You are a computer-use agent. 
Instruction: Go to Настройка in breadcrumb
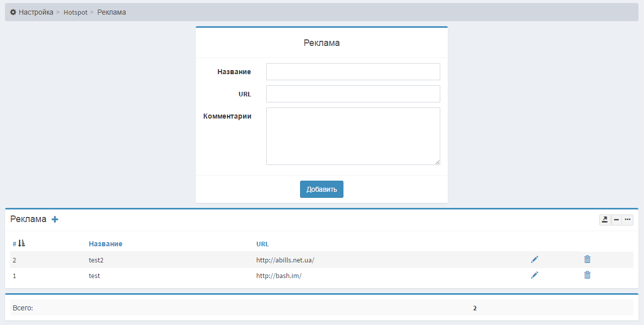(36, 12)
